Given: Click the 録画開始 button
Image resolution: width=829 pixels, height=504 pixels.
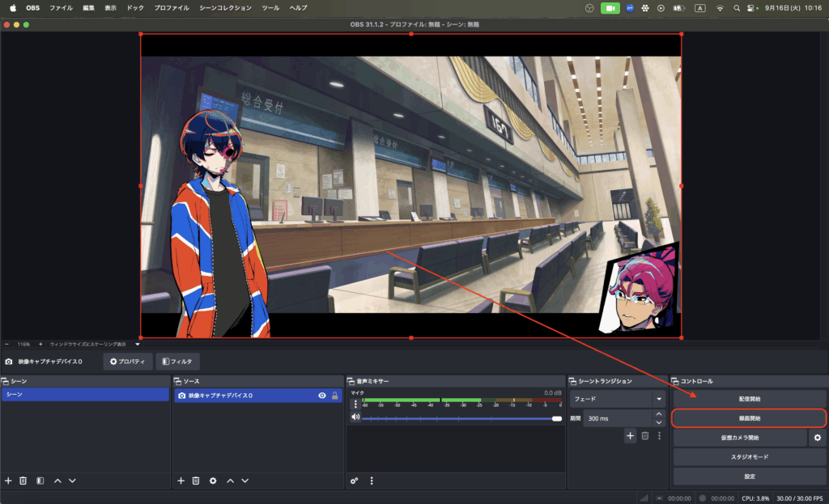Looking at the screenshot, I should [x=749, y=418].
